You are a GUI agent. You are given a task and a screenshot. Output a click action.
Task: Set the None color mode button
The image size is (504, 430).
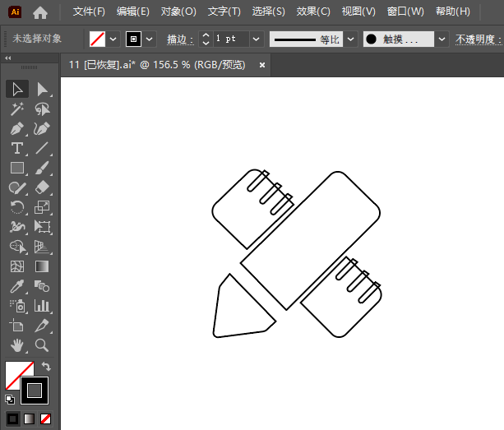(x=46, y=418)
